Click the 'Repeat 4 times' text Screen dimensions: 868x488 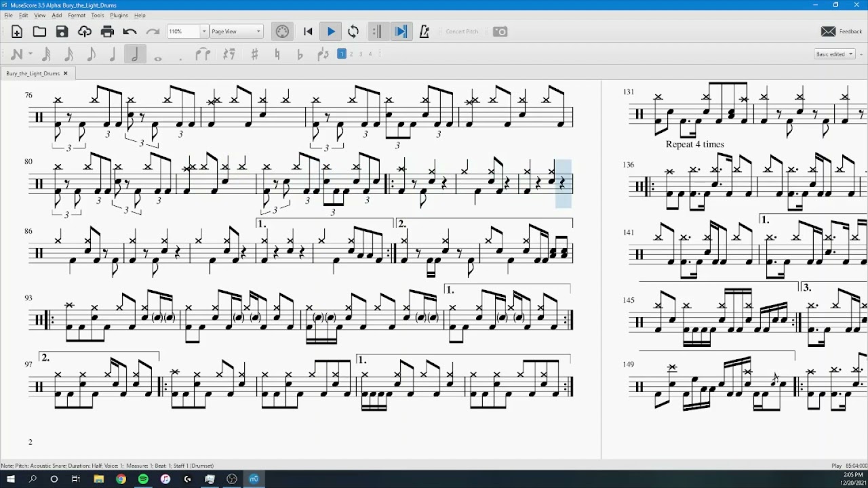[x=694, y=144]
